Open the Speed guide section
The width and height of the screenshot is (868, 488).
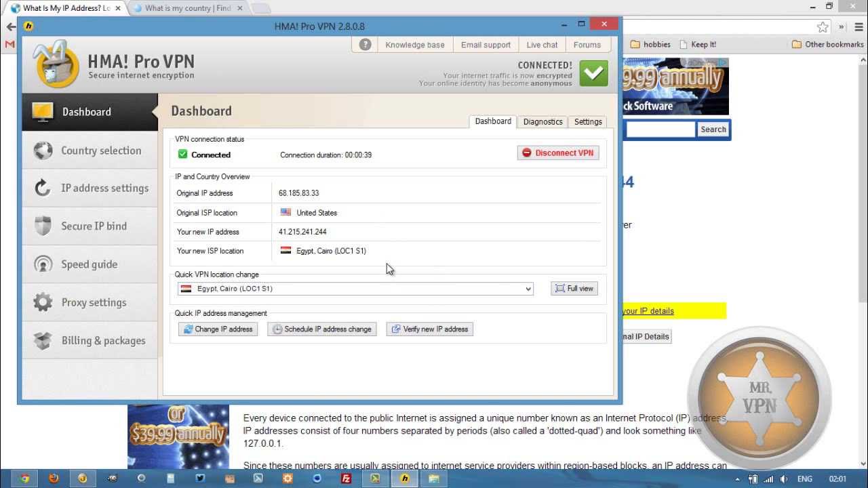pos(90,264)
